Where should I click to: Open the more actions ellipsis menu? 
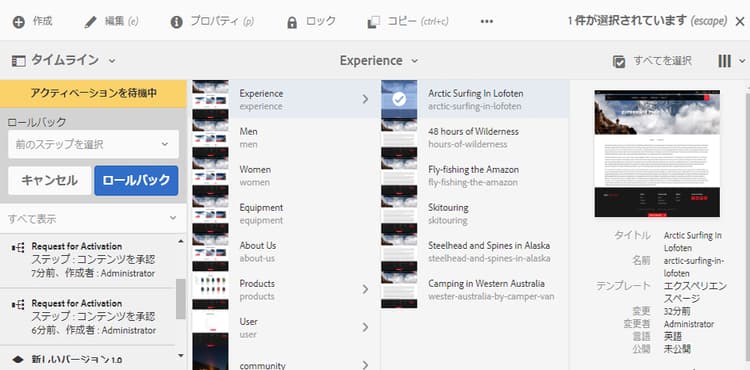pos(486,22)
